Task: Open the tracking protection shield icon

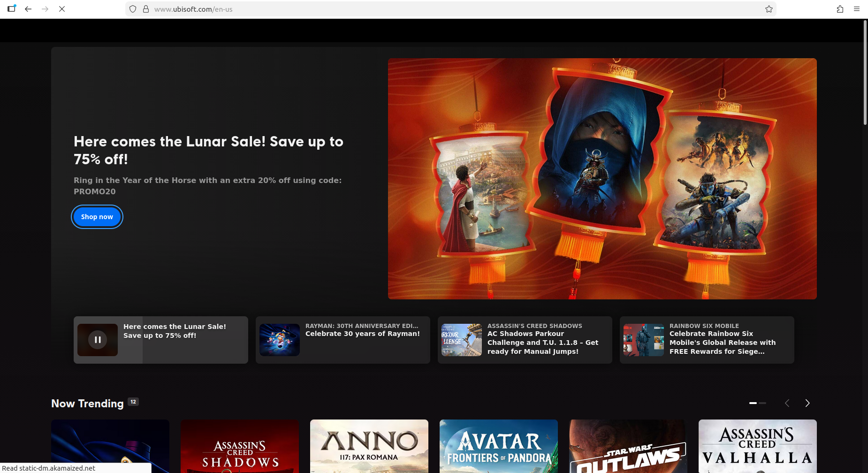Action: tap(133, 9)
